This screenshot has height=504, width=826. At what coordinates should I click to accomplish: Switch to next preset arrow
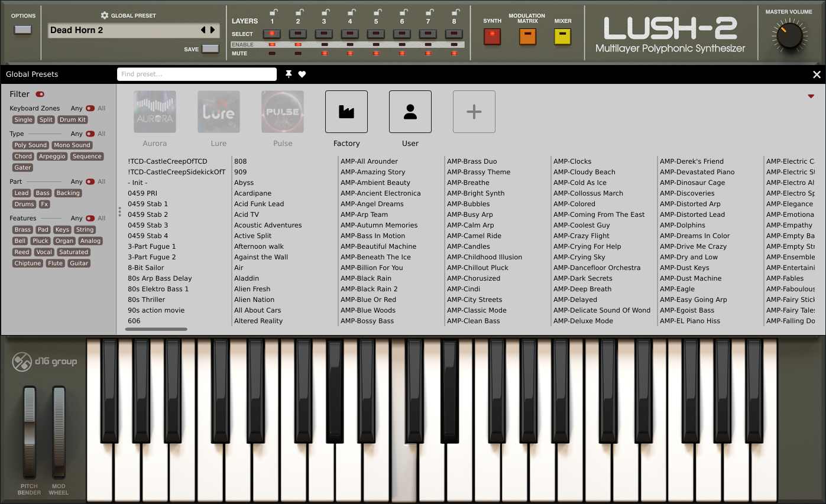tap(213, 30)
